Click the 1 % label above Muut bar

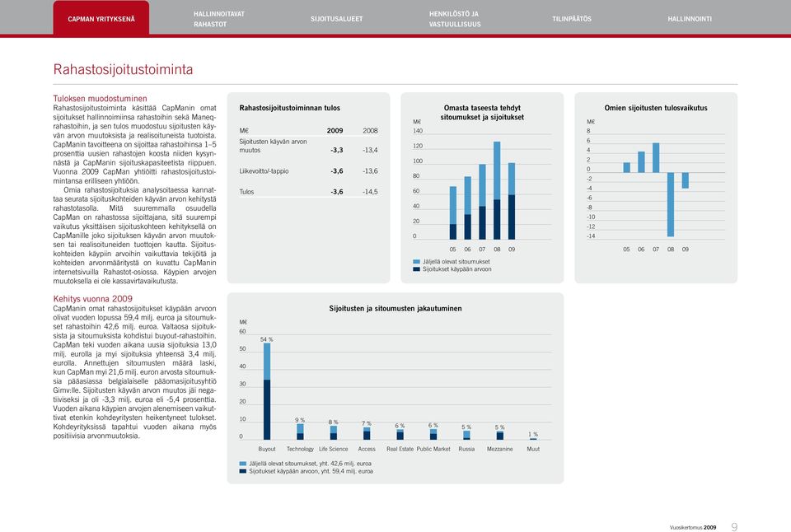coord(533,434)
